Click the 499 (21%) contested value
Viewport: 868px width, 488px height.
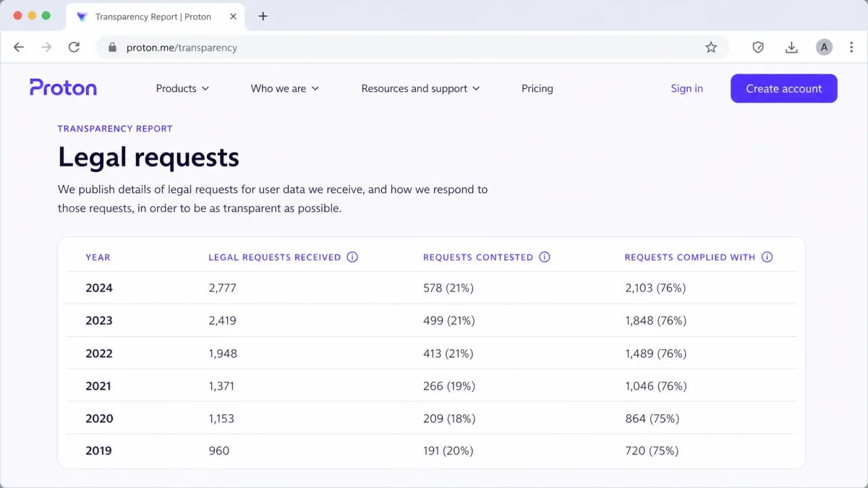point(449,320)
